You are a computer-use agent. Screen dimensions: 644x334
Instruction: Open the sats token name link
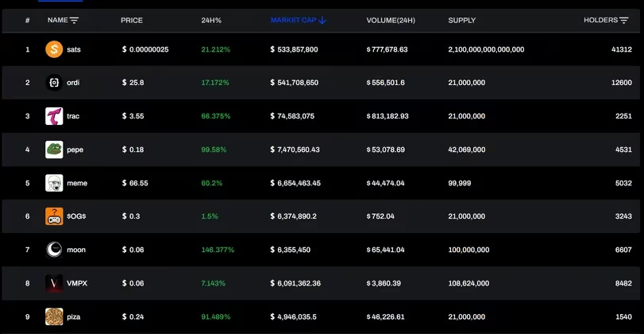(x=74, y=49)
